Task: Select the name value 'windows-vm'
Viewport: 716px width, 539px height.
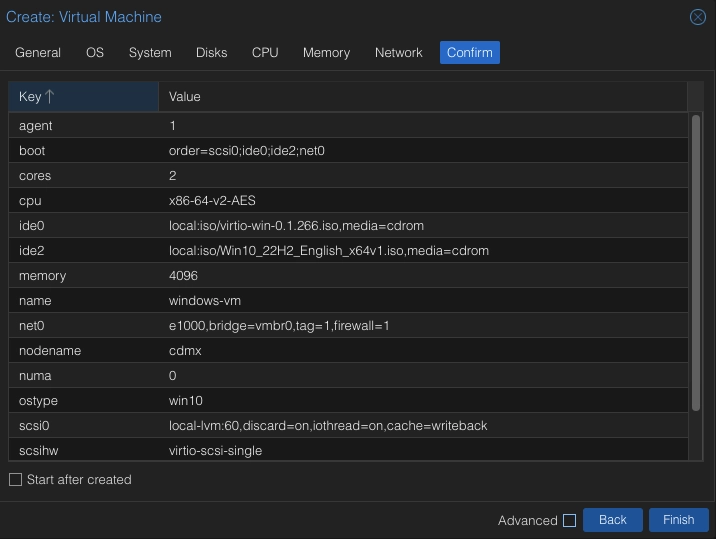Action: (205, 301)
